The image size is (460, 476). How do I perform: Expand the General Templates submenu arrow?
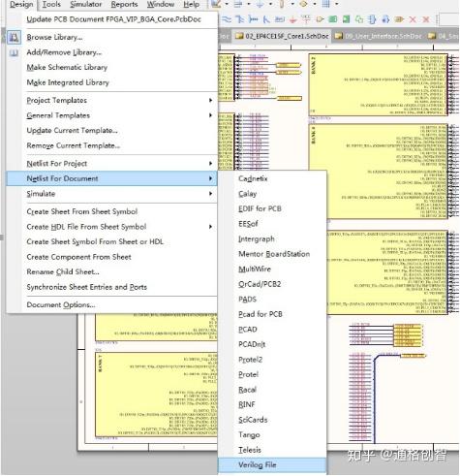(210, 115)
